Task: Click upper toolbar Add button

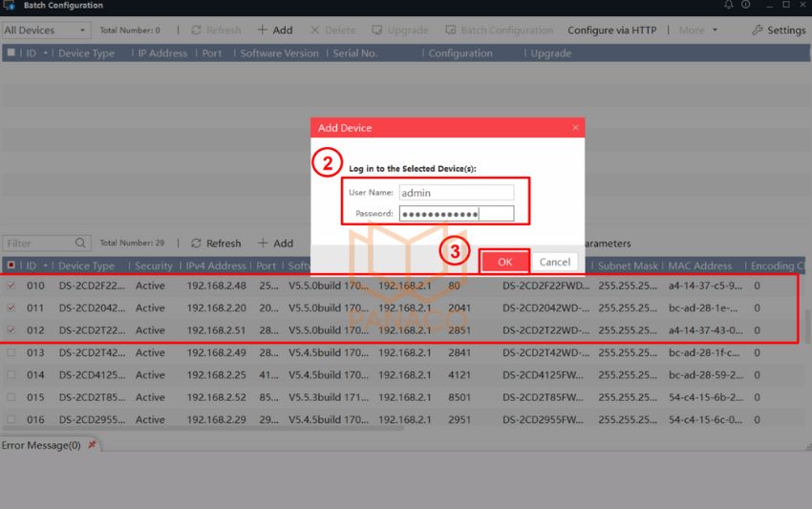Action: 275,30
